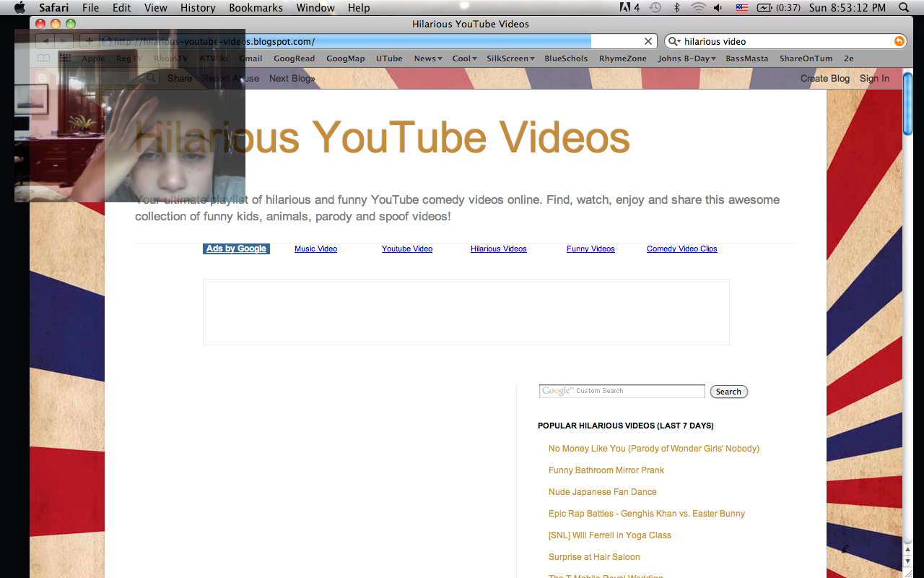Open 'Epic Rap Battles - Genghis Khan' link

pos(647,514)
